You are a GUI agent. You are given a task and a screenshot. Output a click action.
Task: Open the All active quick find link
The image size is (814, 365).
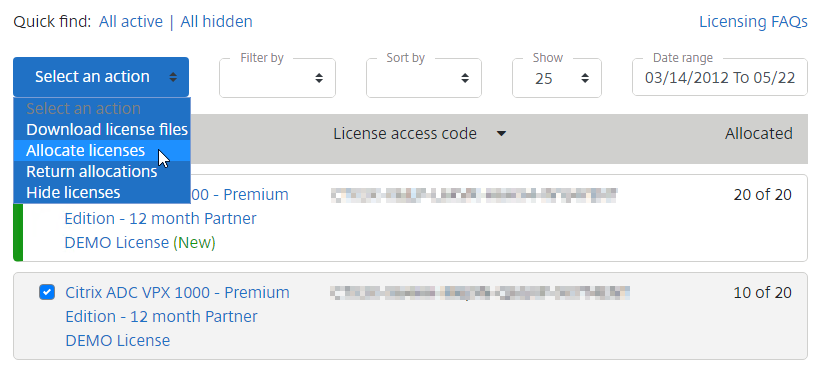[131, 22]
